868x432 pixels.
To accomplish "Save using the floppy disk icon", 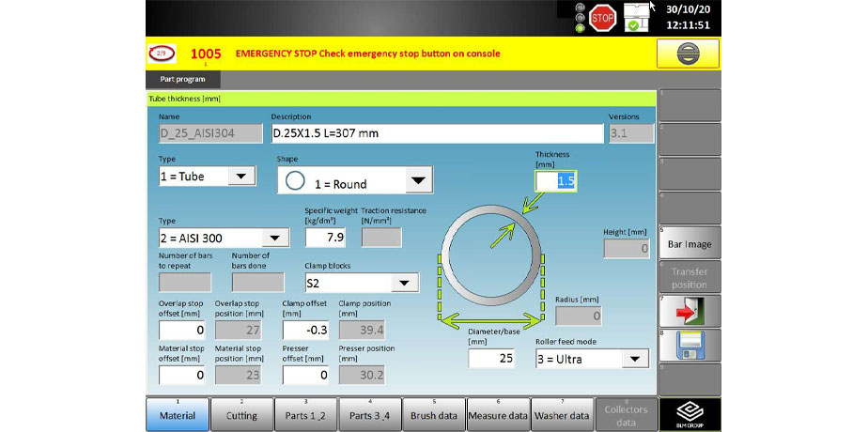I will (x=690, y=346).
